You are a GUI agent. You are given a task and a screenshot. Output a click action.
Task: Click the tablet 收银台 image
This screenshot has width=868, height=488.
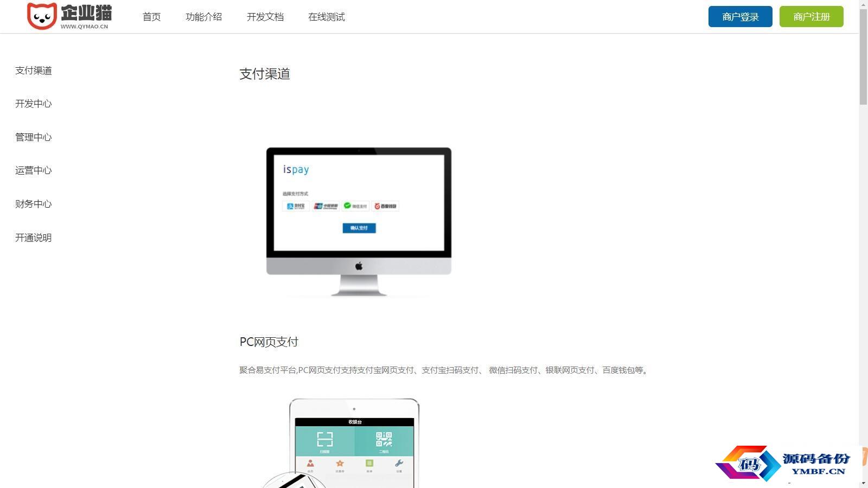(354, 443)
